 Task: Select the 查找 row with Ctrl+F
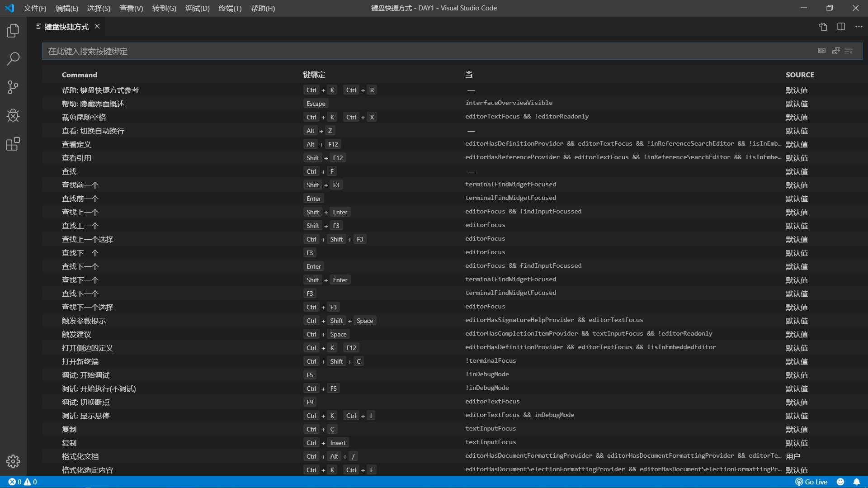(x=452, y=171)
